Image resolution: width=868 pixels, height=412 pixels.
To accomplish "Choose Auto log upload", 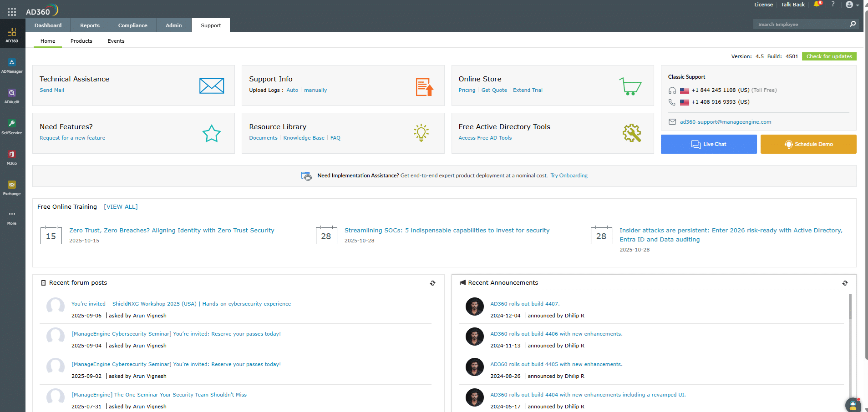I will click(292, 90).
